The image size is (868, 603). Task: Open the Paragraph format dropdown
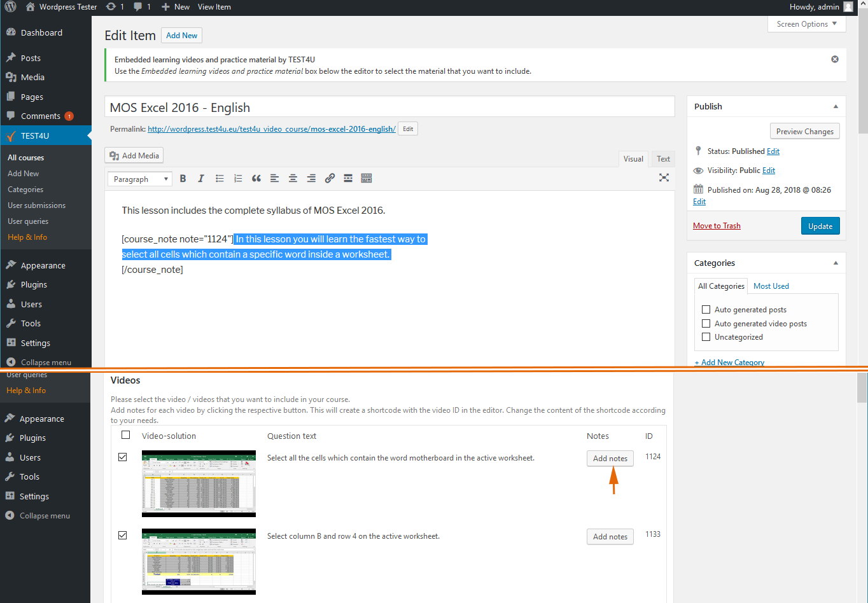[140, 179]
